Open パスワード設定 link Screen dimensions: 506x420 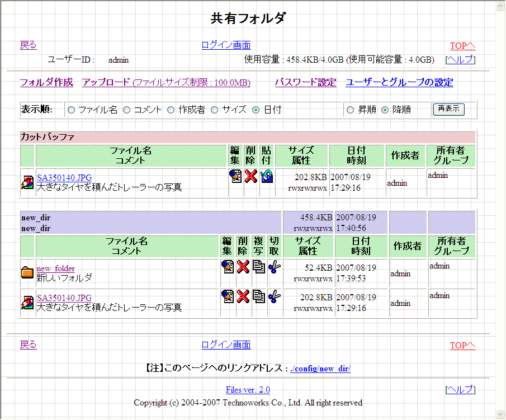pos(305,83)
